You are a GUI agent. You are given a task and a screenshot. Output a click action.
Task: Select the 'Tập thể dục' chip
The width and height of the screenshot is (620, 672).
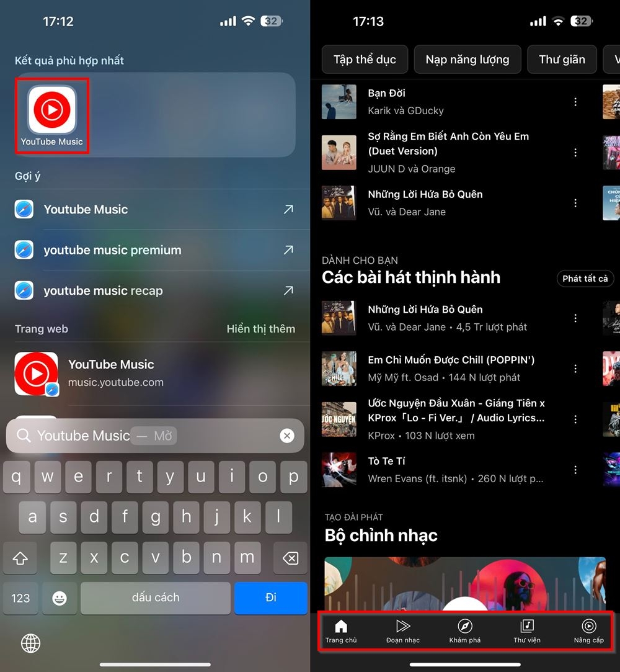click(x=365, y=59)
